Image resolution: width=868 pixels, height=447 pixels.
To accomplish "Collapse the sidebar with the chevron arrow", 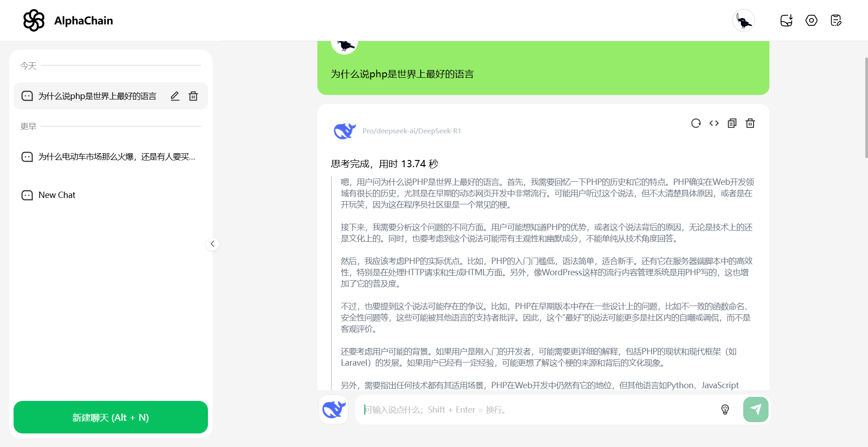I will (212, 244).
